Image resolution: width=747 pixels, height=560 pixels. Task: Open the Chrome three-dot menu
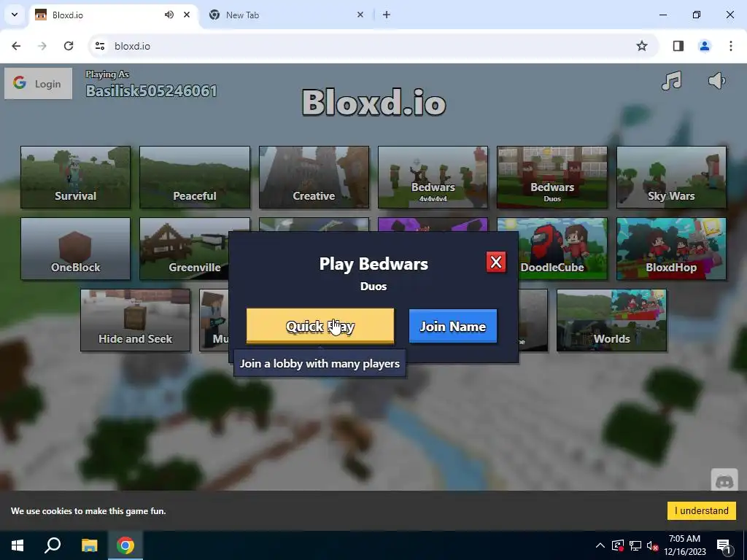click(731, 46)
